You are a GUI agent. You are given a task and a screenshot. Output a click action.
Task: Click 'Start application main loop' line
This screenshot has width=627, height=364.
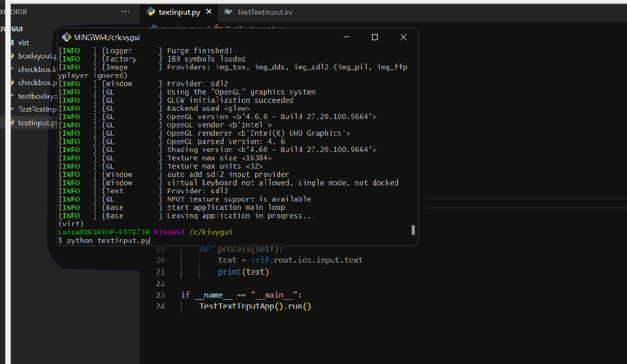pos(226,207)
